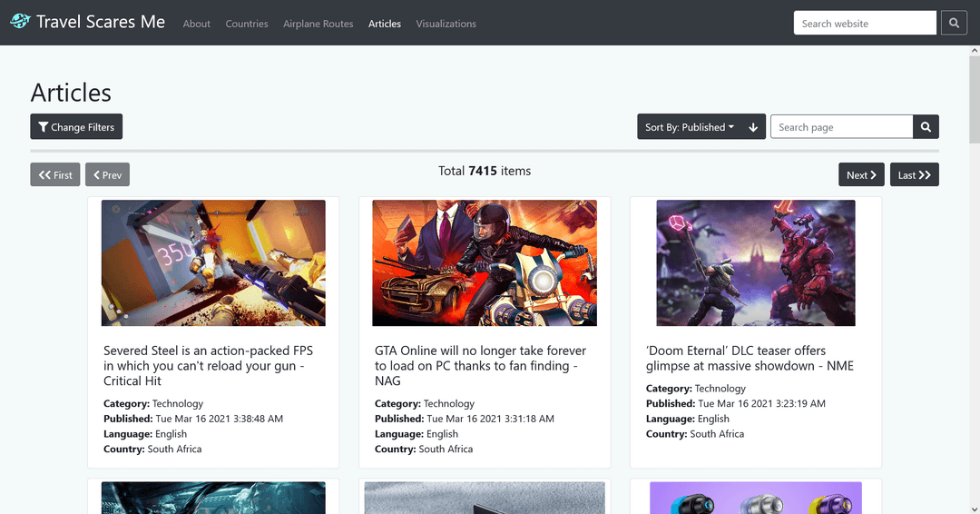Open the Change Filters panel
This screenshot has width=980, height=514.
tap(76, 127)
